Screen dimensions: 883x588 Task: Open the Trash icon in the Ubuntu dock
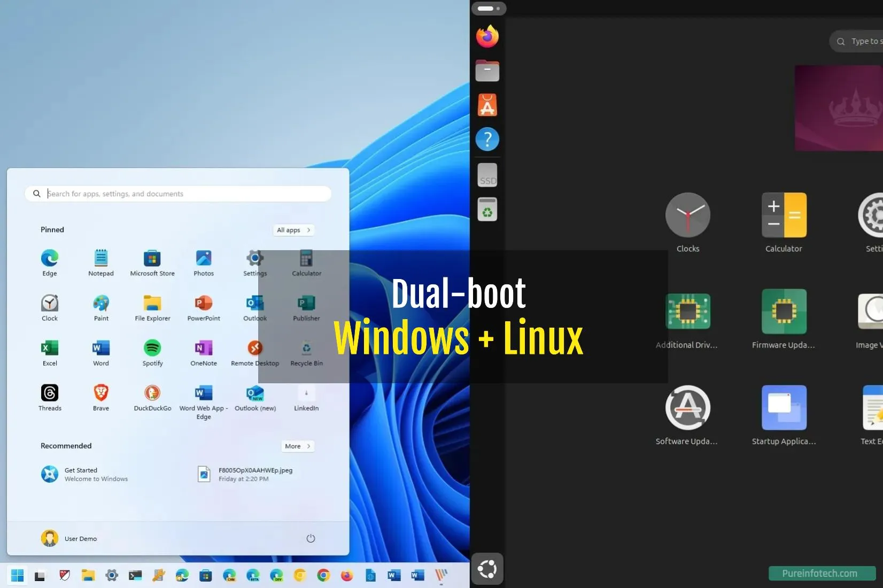tap(487, 209)
